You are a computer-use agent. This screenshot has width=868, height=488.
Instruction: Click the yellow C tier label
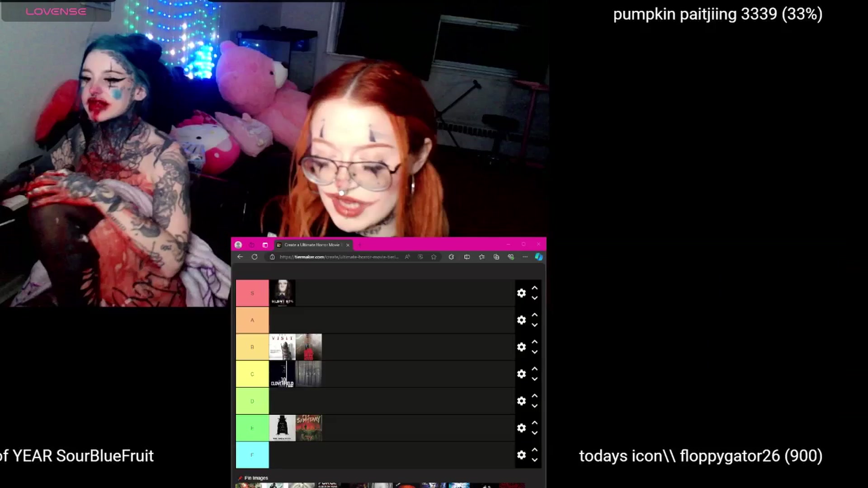pos(252,374)
